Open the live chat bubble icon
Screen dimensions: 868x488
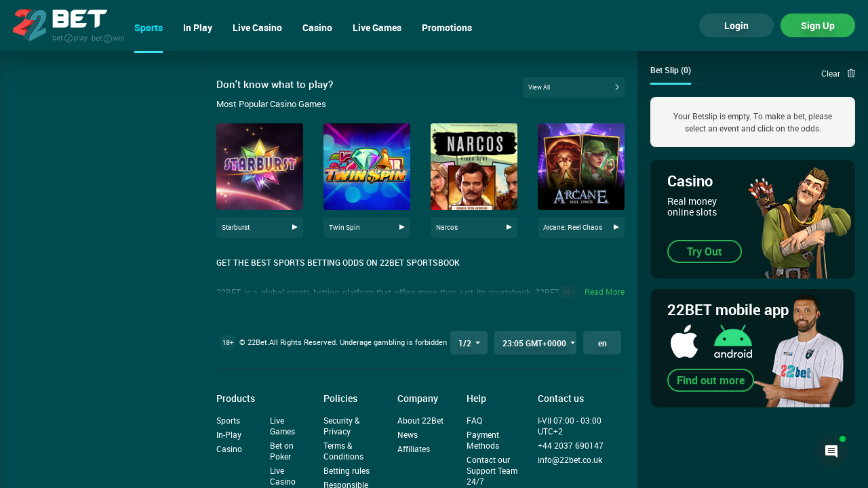pyautogui.click(x=831, y=451)
